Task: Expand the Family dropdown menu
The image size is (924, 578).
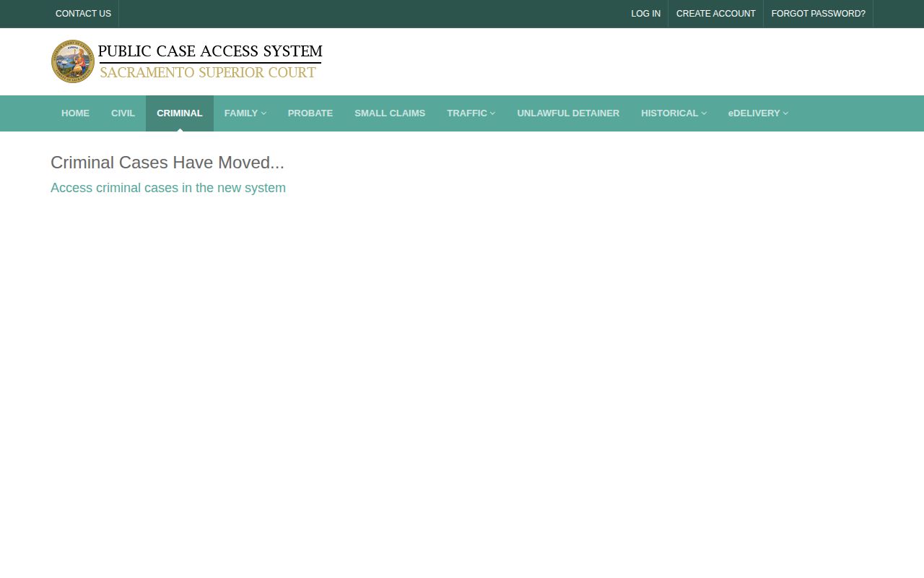Action: [x=245, y=113]
